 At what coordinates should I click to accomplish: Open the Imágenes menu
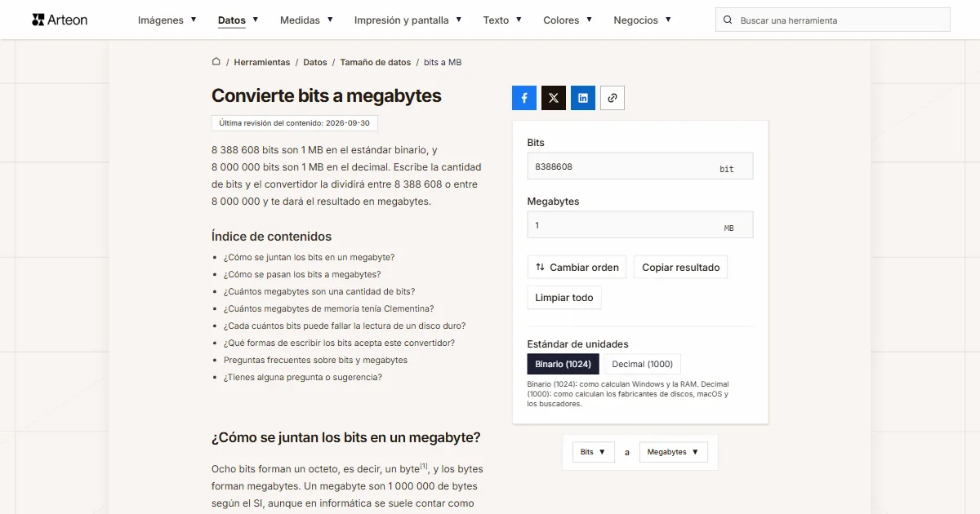(x=167, y=20)
